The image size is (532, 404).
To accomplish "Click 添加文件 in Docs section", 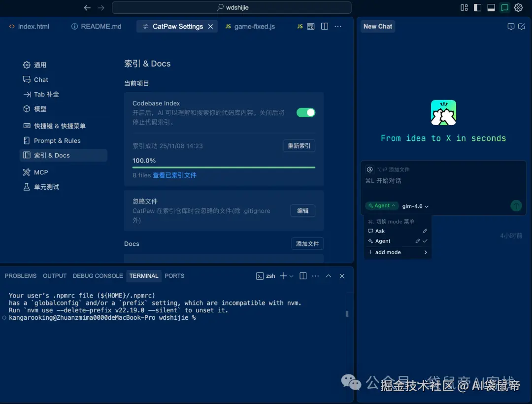I will tap(307, 243).
